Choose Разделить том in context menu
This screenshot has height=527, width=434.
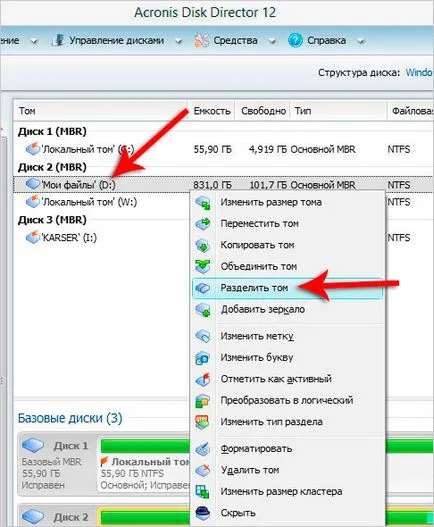click(287, 288)
